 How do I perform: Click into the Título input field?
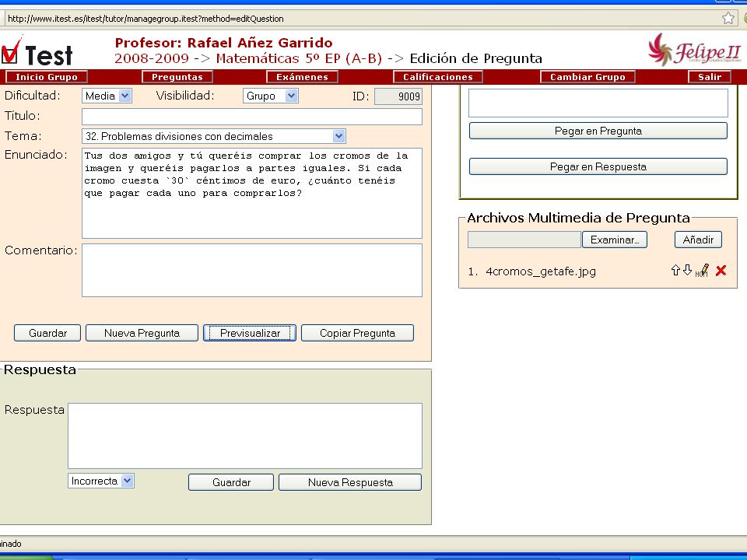tap(252, 117)
